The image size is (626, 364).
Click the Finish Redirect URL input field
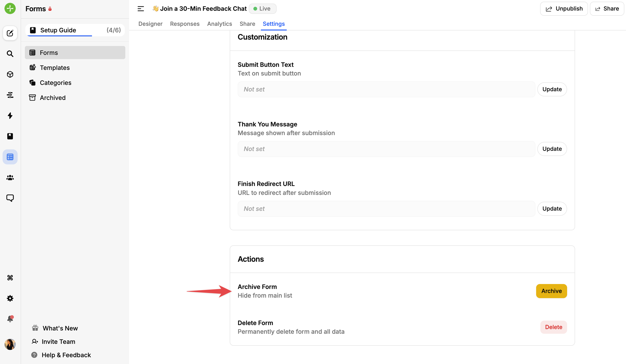coord(386,209)
